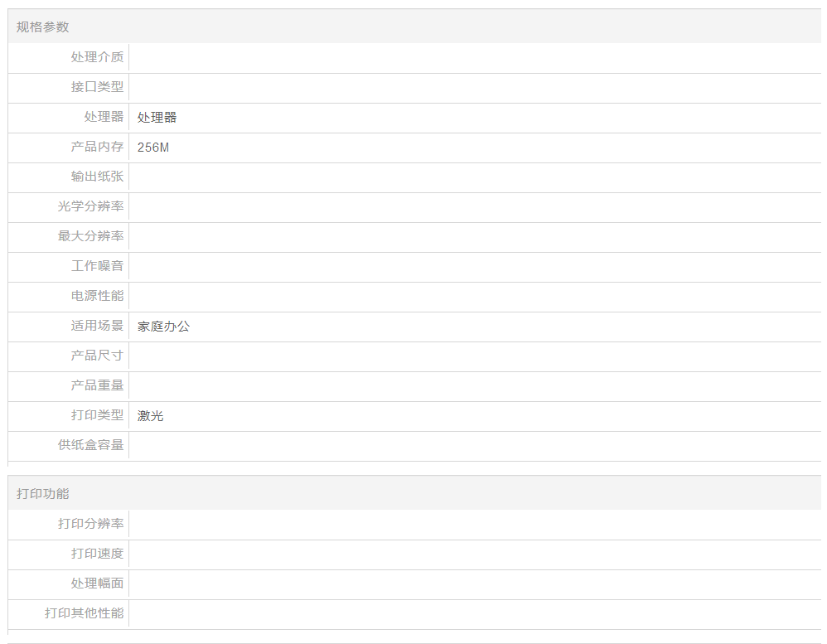Viewport: 827px width, 644px height.
Task: Click the 256M memory value
Action: coord(153,148)
